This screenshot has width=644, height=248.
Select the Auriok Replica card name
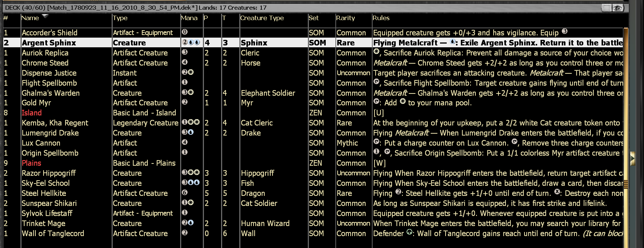[45, 53]
